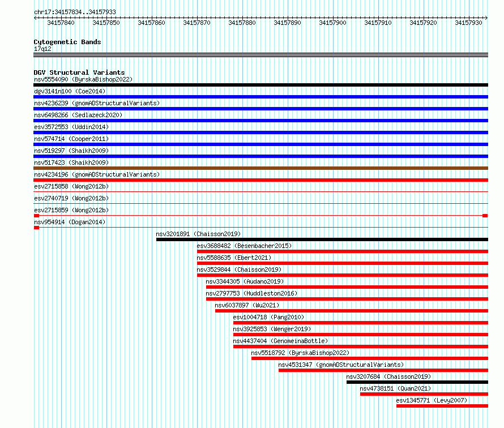
Task: Select nsv3207684 (Chaisson2019) label
Action: (x=388, y=376)
